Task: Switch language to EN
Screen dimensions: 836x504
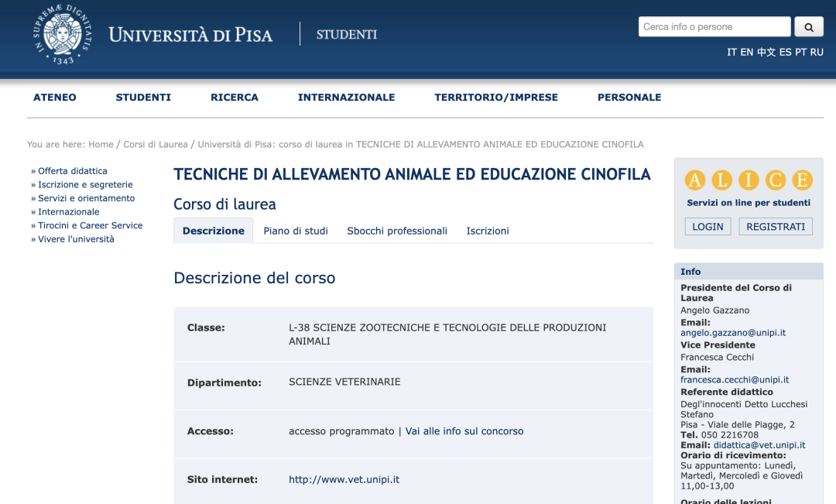Action: pyautogui.click(x=746, y=53)
